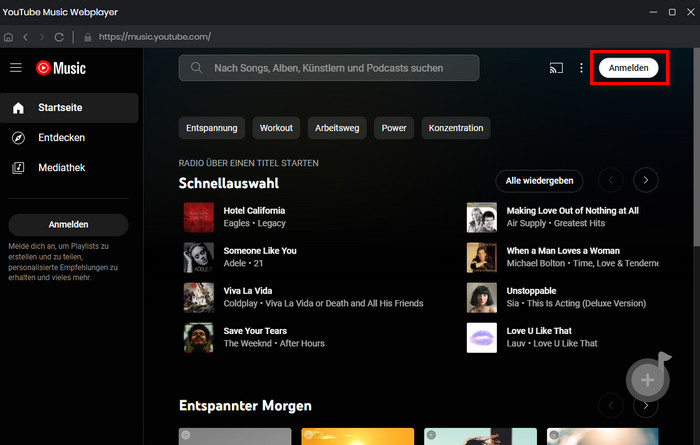The width and height of the screenshot is (700, 445).
Task: Open the Eagles artist link
Action: tap(237, 223)
